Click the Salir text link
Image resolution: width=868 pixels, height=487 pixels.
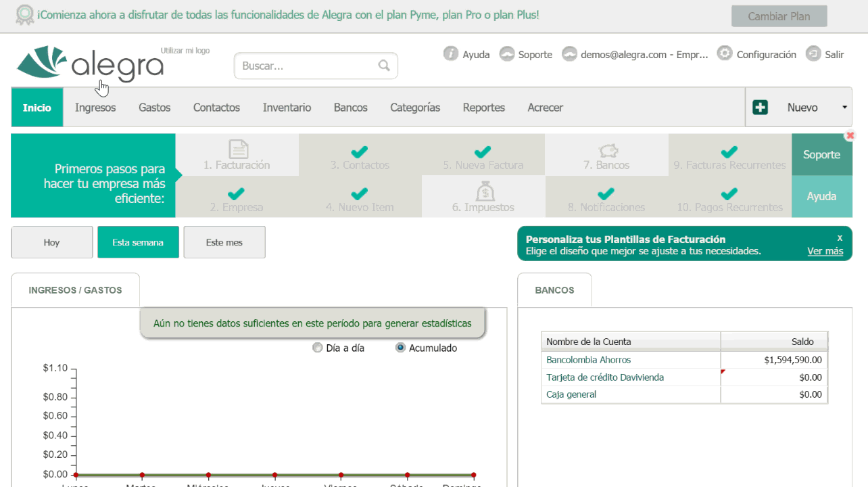pos(834,55)
